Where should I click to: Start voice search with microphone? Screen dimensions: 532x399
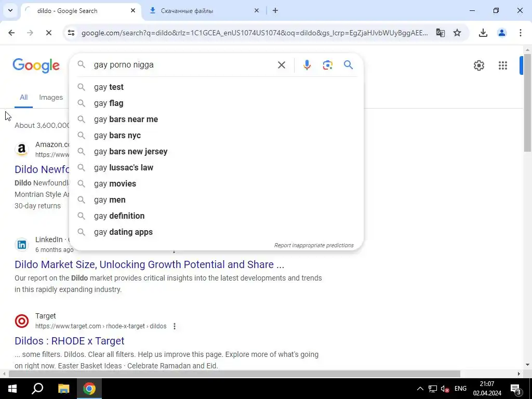tap(307, 65)
